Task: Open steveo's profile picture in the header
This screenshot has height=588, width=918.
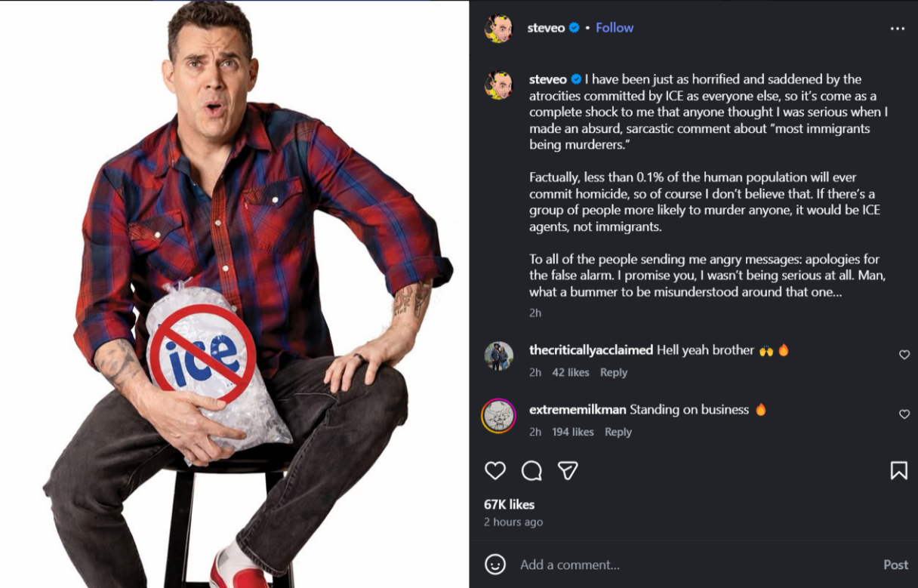Action: [x=498, y=29]
